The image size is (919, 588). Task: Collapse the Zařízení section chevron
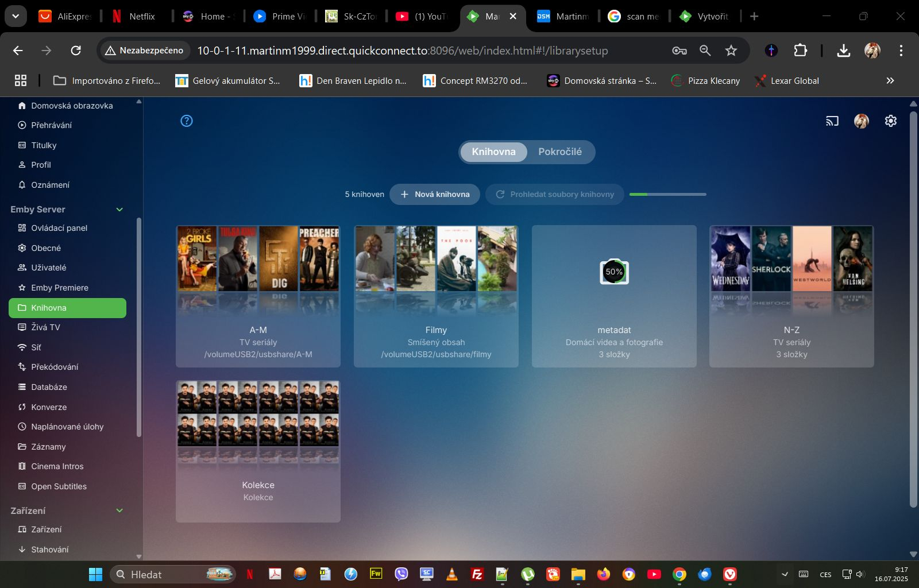tap(119, 510)
